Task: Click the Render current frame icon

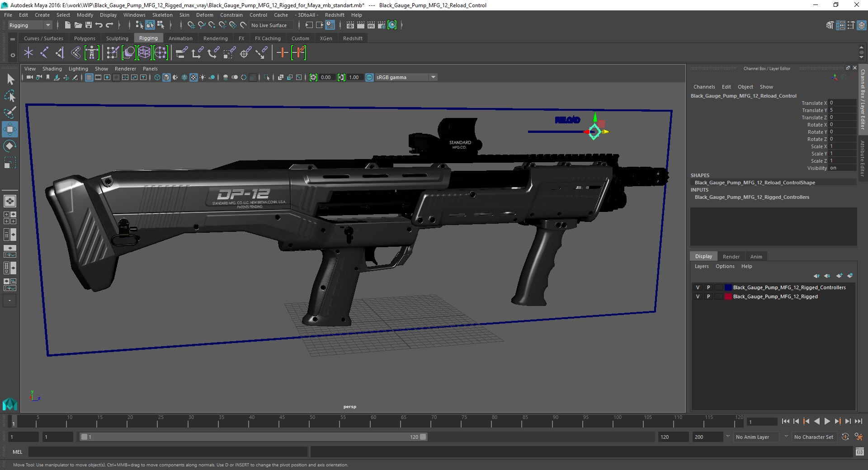Action: click(x=361, y=25)
